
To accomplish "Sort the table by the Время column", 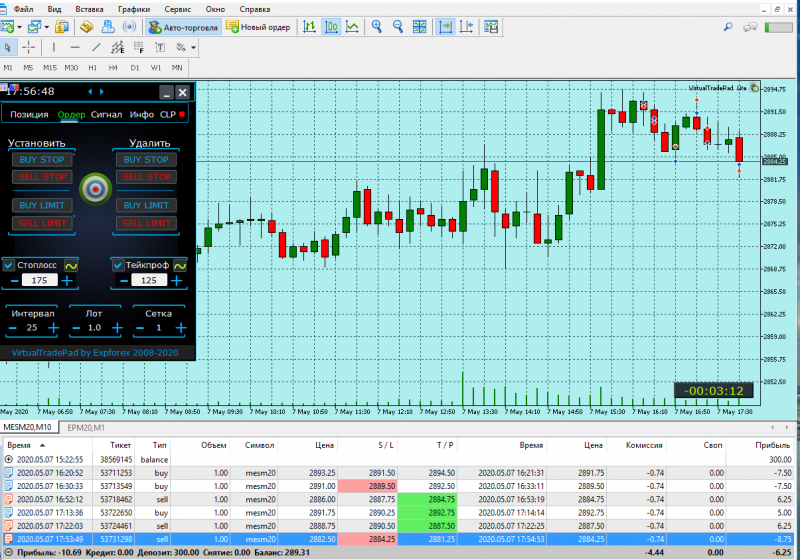I will click(19, 445).
